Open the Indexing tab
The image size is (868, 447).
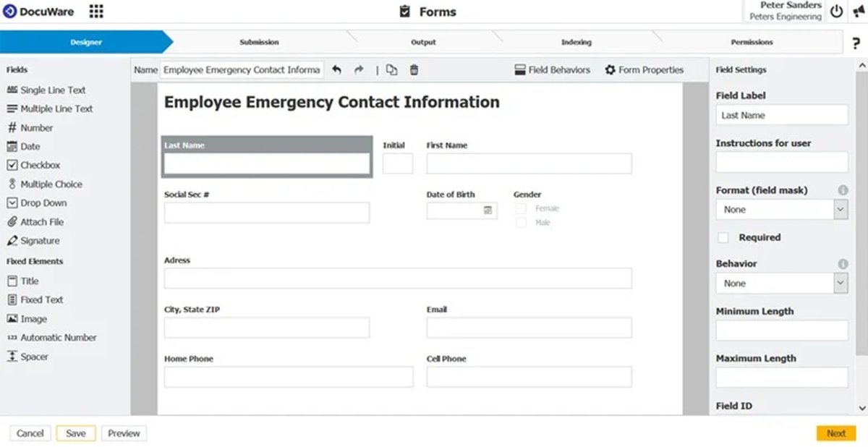(x=576, y=42)
